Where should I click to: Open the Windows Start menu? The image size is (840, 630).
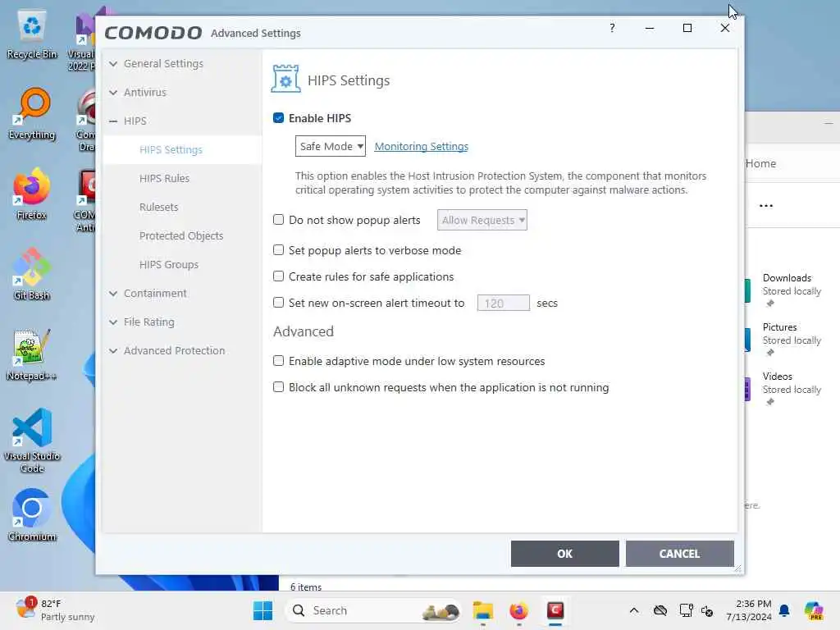pos(262,610)
